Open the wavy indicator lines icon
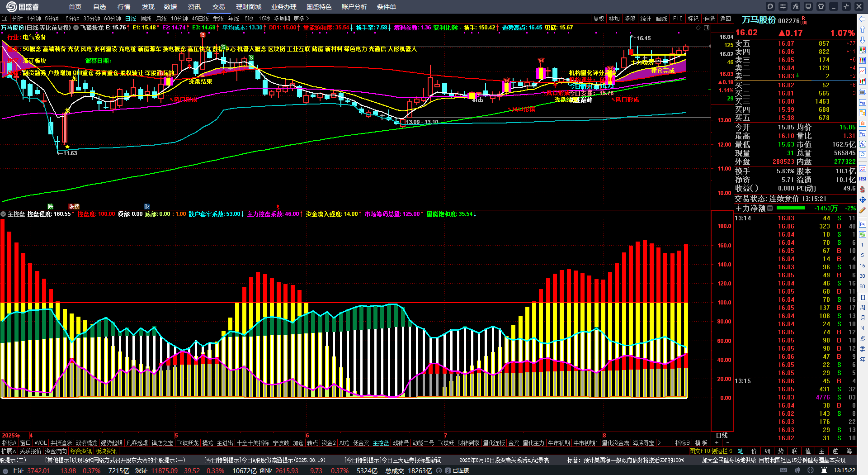This screenshot has width=868, height=475. click(863, 168)
